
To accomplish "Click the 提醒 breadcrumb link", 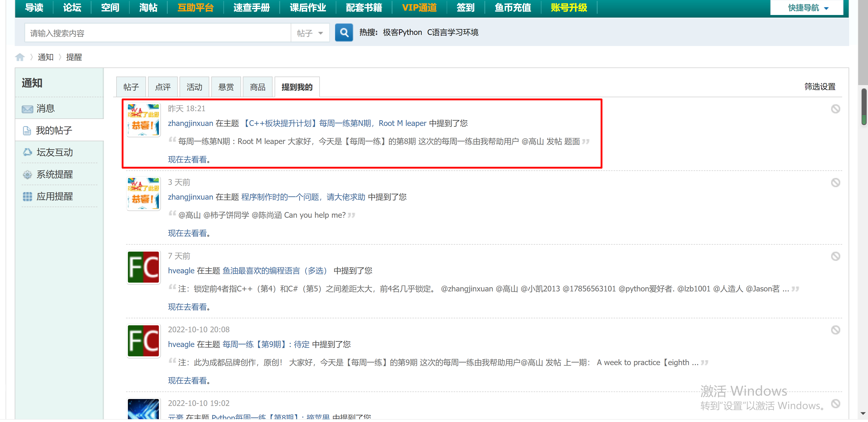I will [74, 57].
